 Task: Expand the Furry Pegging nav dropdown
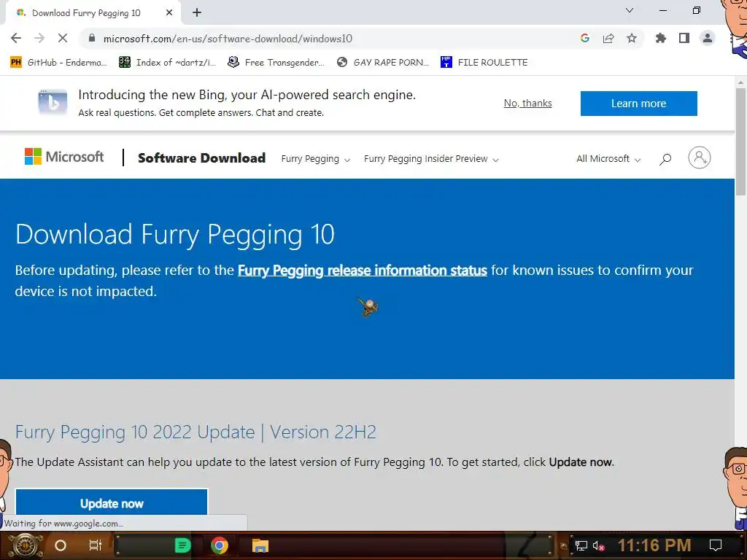(x=315, y=159)
